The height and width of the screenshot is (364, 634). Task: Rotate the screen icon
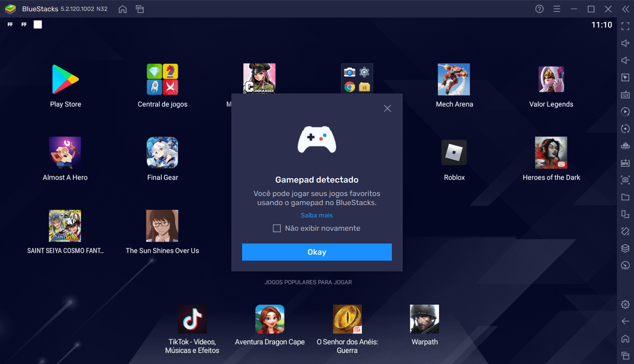[x=625, y=214]
